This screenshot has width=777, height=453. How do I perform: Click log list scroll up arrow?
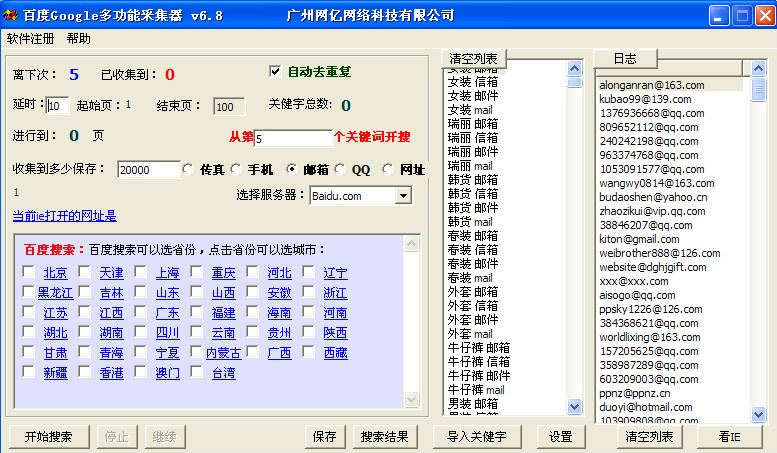pyautogui.click(x=758, y=68)
